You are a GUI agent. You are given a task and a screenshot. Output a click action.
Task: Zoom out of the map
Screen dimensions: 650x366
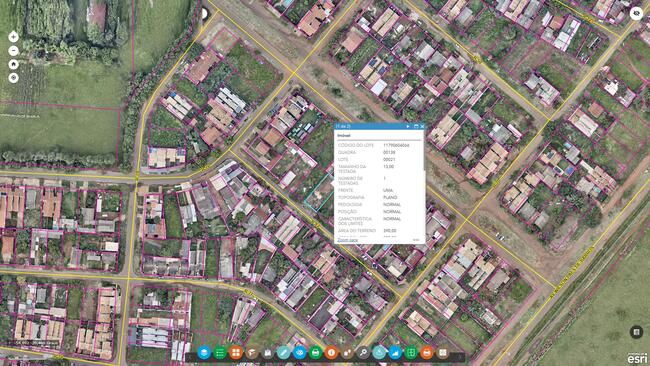(x=13, y=51)
